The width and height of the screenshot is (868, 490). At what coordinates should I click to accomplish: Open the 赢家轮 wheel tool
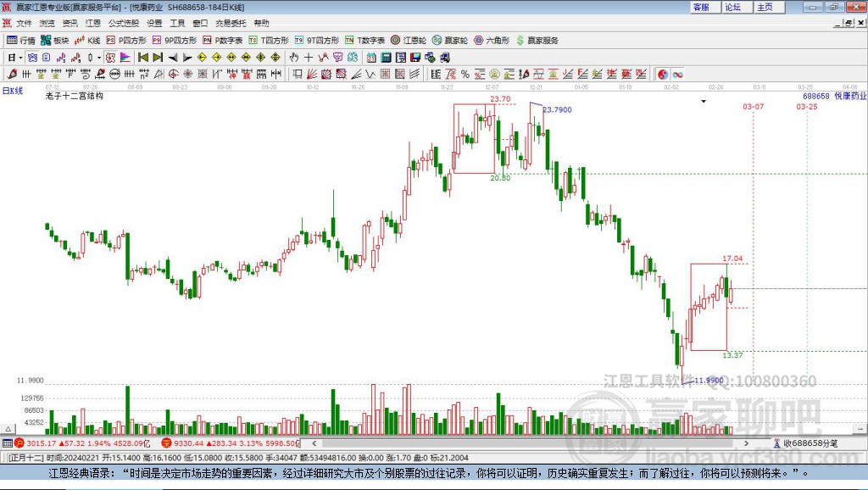[x=450, y=41]
